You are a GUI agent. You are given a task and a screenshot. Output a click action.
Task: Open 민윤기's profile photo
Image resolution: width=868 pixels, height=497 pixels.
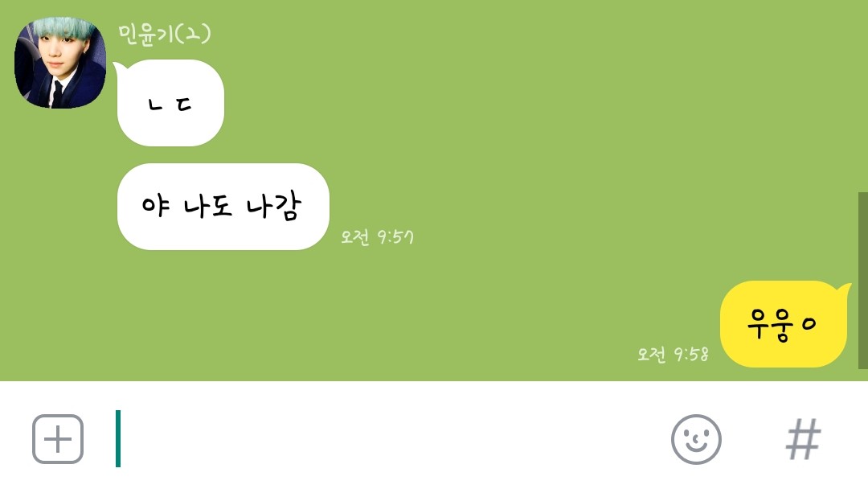pyautogui.click(x=59, y=63)
